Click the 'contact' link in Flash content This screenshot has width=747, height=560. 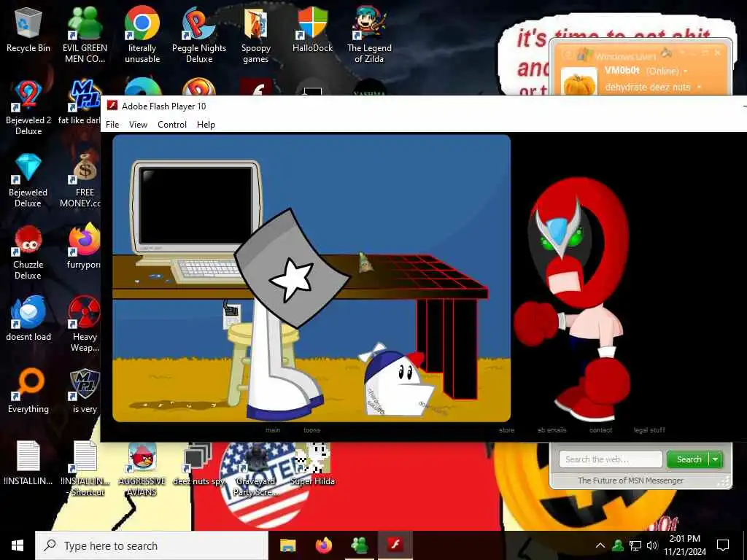[x=601, y=430]
